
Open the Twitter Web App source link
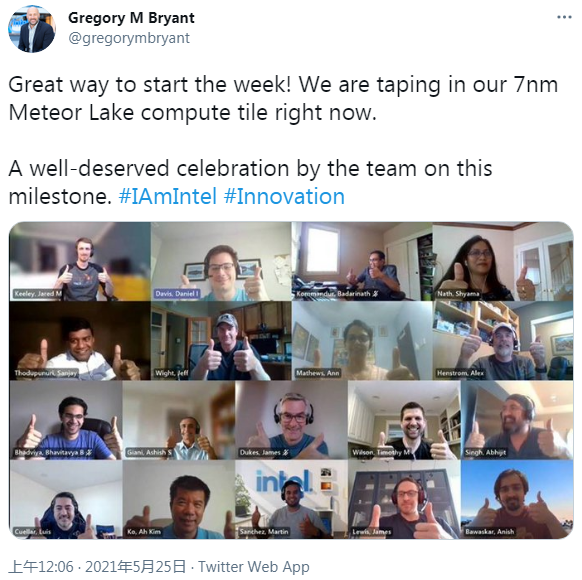(254, 567)
